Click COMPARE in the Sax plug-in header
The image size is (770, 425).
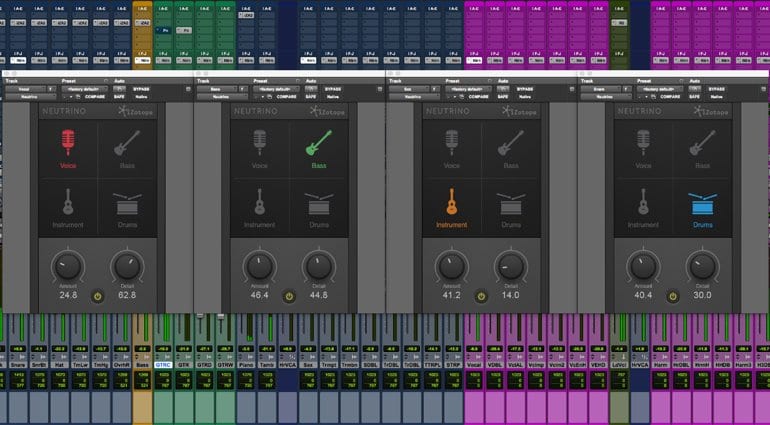pos(478,97)
